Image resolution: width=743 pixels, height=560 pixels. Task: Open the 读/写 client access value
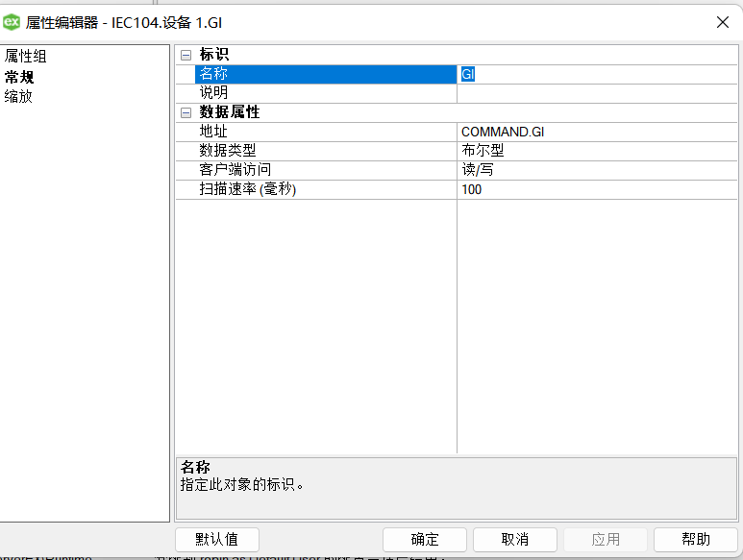point(596,170)
